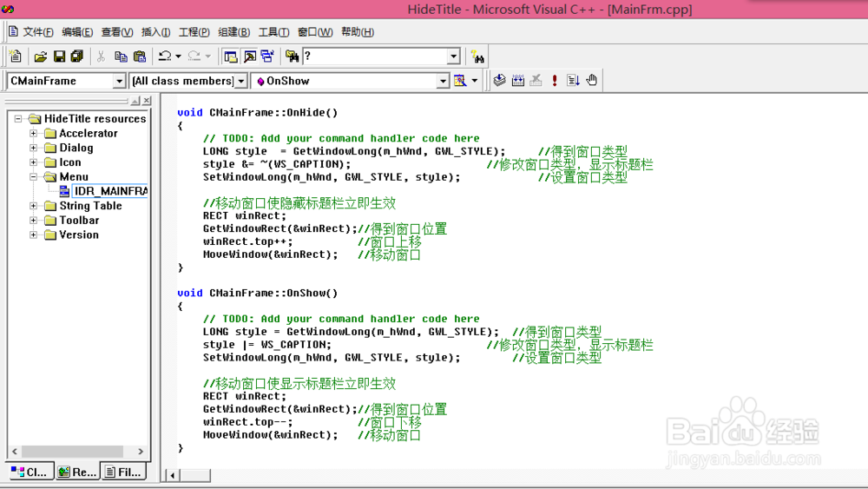Expand the Dialog folder
Viewport: 868px width, 489px height.
click(x=33, y=148)
